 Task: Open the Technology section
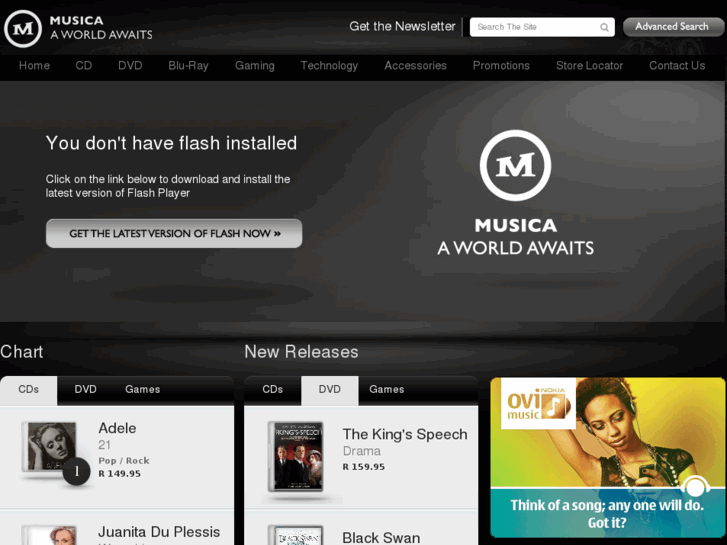(329, 65)
